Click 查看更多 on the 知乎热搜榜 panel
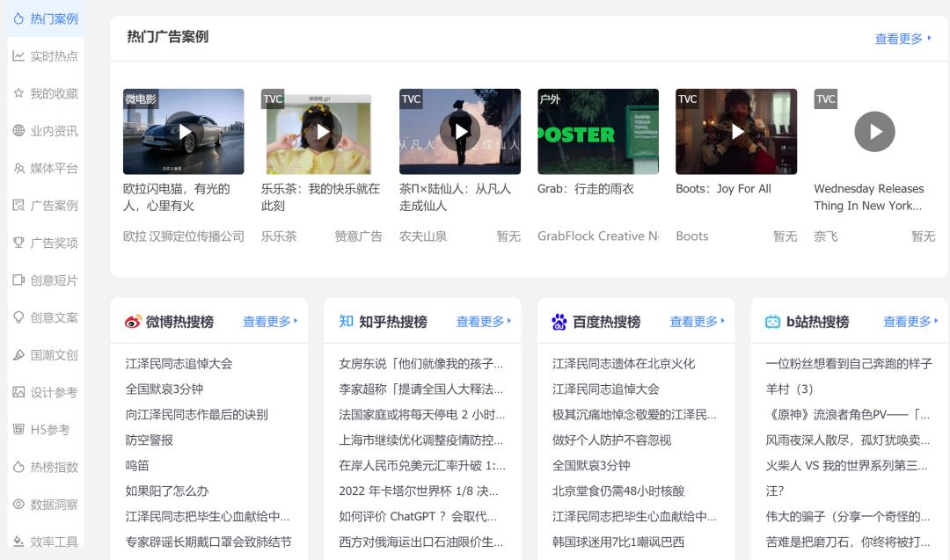 pyautogui.click(x=482, y=321)
